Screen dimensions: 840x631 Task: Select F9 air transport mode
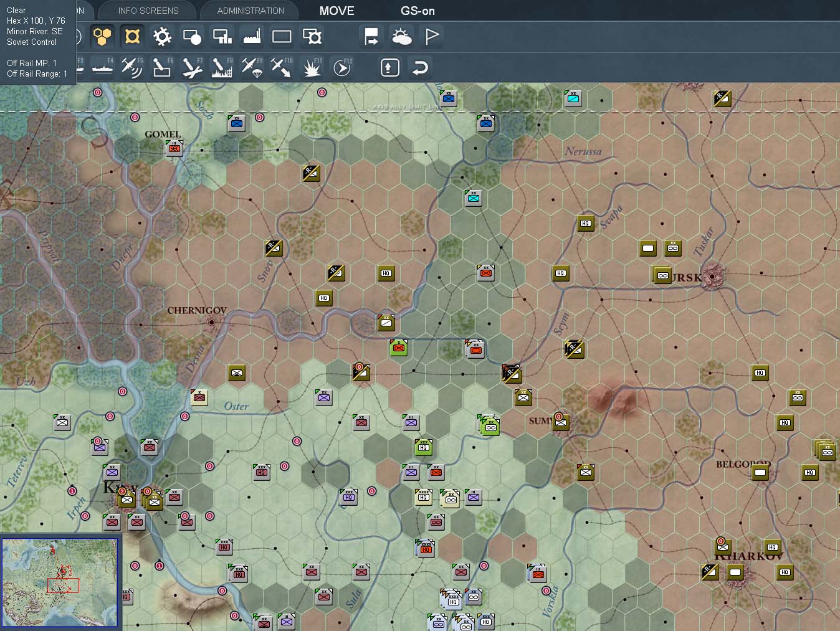pyautogui.click(x=252, y=67)
